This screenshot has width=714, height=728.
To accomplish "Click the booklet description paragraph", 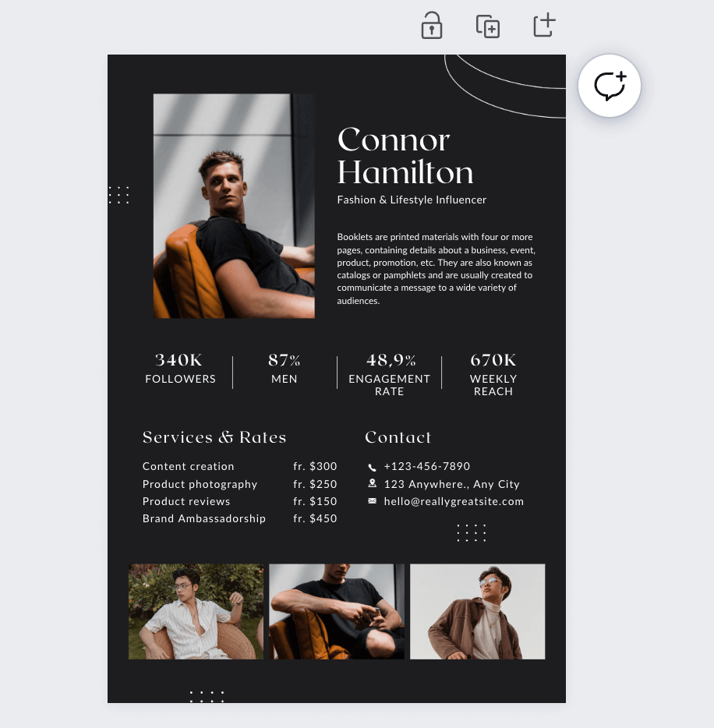I will pos(436,268).
